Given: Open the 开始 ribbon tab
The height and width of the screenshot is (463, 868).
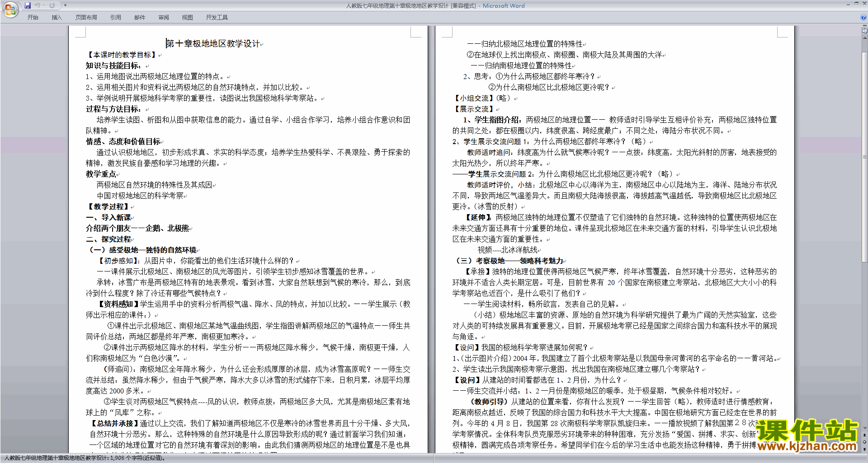Looking at the screenshot, I should (x=33, y=17).
